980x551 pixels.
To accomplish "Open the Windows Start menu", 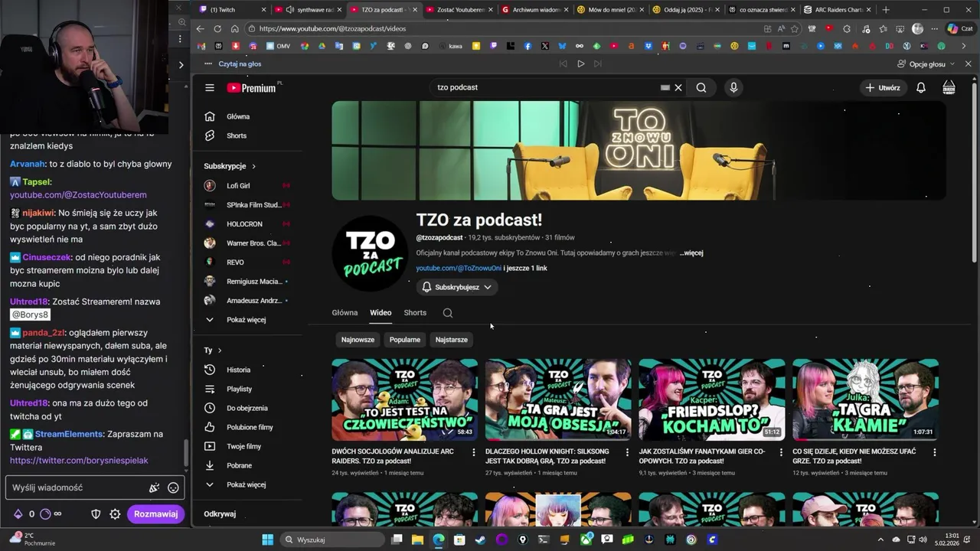I will coord(267,540).
